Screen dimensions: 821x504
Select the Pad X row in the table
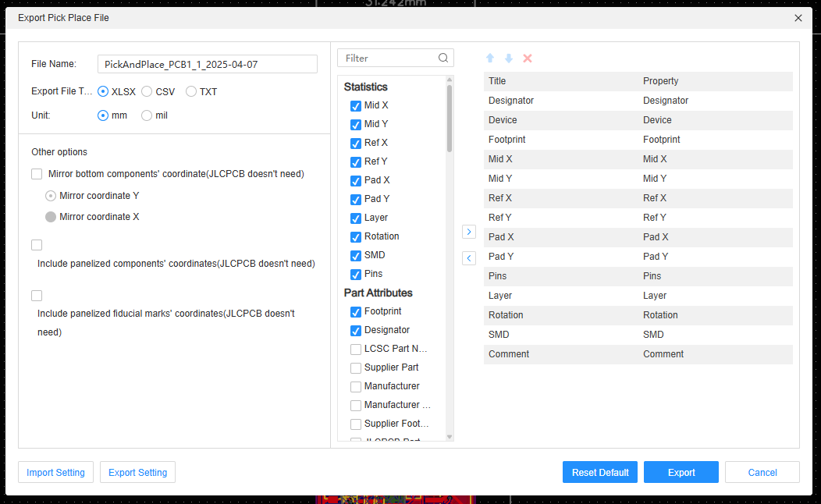638,237
